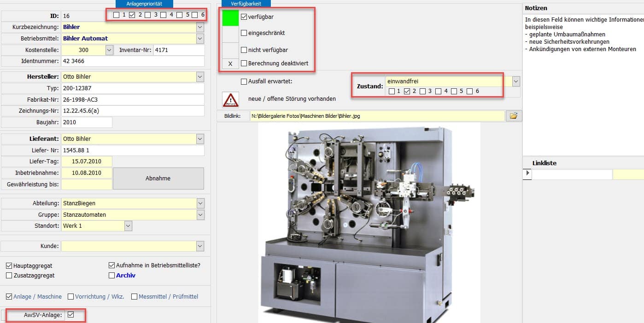The height and width of the screenshot is (323, 644).
Task: Expand the Hersteller dropdown
Action: pos(200,76)
